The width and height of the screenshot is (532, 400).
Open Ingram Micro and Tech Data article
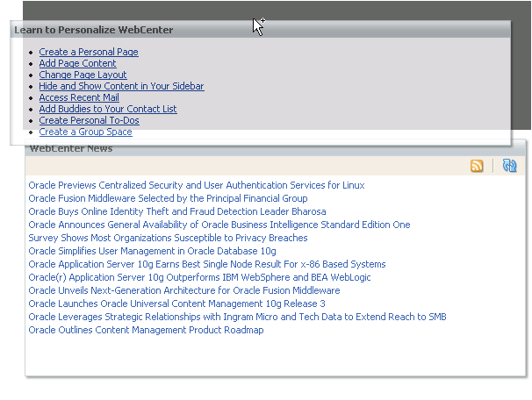click(238, 317)
